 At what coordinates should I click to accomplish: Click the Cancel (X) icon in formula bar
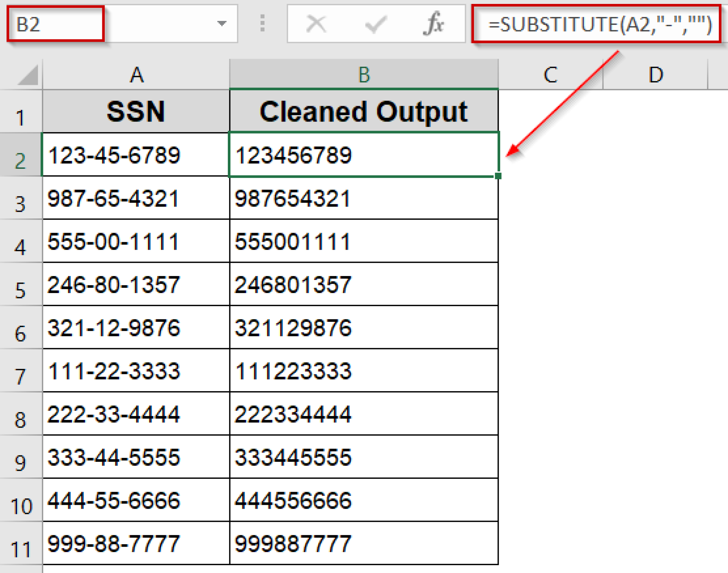(316, 23)
